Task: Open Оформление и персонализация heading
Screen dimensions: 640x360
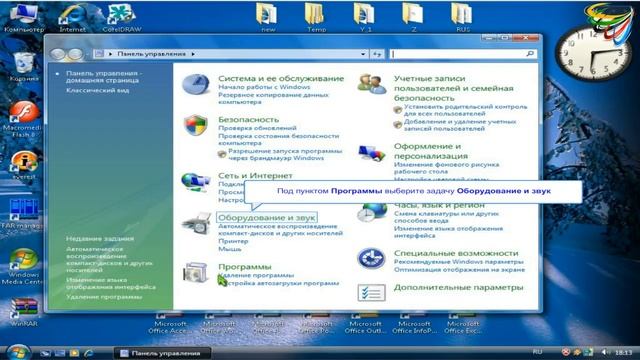Action: coord(431,151)
